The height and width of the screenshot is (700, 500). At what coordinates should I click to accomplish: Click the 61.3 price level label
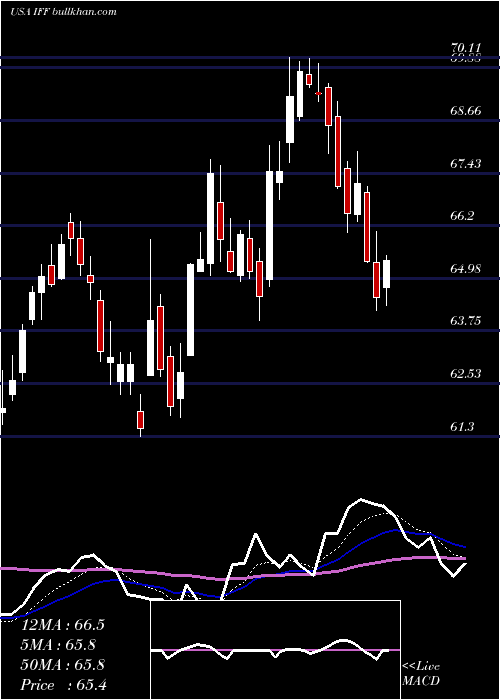[x=462, y=427]
